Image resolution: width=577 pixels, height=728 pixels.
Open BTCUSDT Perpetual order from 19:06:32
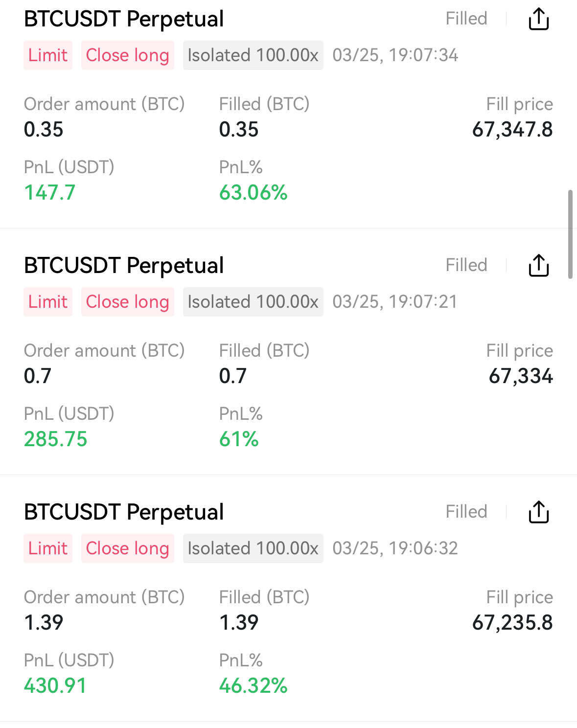pyautogui.click(x=124, y=512)
